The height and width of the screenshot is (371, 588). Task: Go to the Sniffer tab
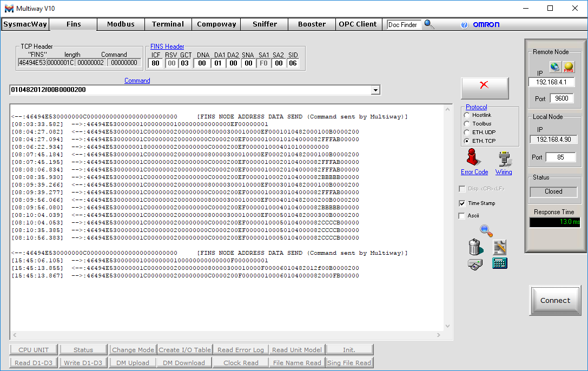[x=265, y=24]
